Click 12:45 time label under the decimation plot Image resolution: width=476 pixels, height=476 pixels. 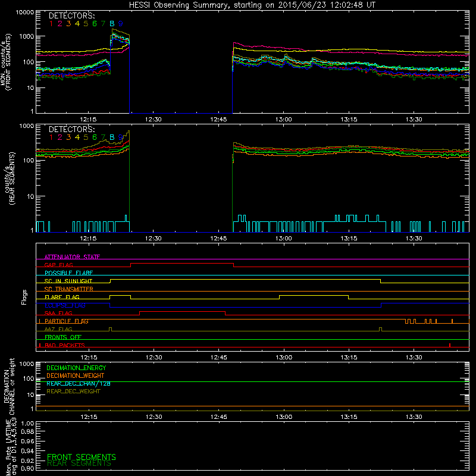pyautogui.click(x=218, y=417)
